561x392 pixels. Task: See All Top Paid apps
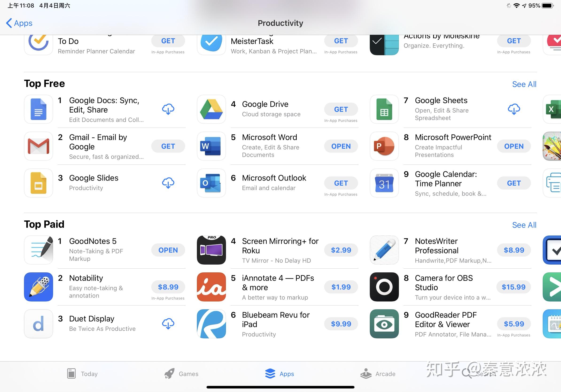(524, 225)
